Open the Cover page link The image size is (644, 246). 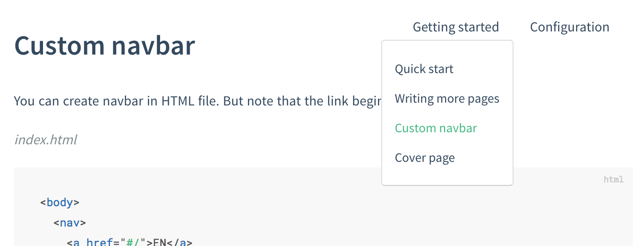coord(425,158)
